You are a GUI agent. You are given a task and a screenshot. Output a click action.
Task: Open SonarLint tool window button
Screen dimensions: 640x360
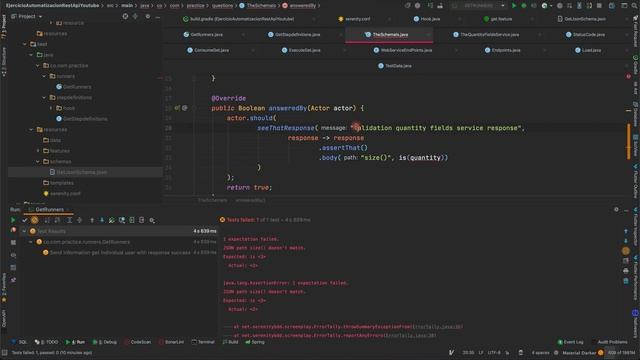171,342
